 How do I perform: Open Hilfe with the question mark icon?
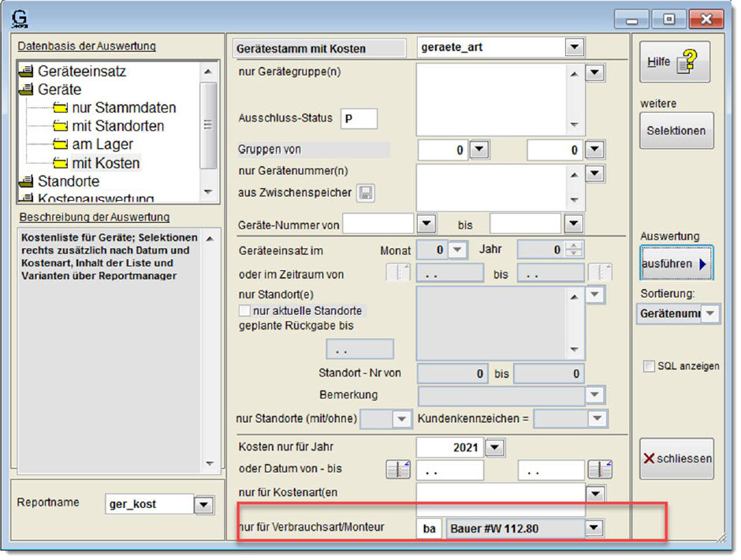pos(675,62)
